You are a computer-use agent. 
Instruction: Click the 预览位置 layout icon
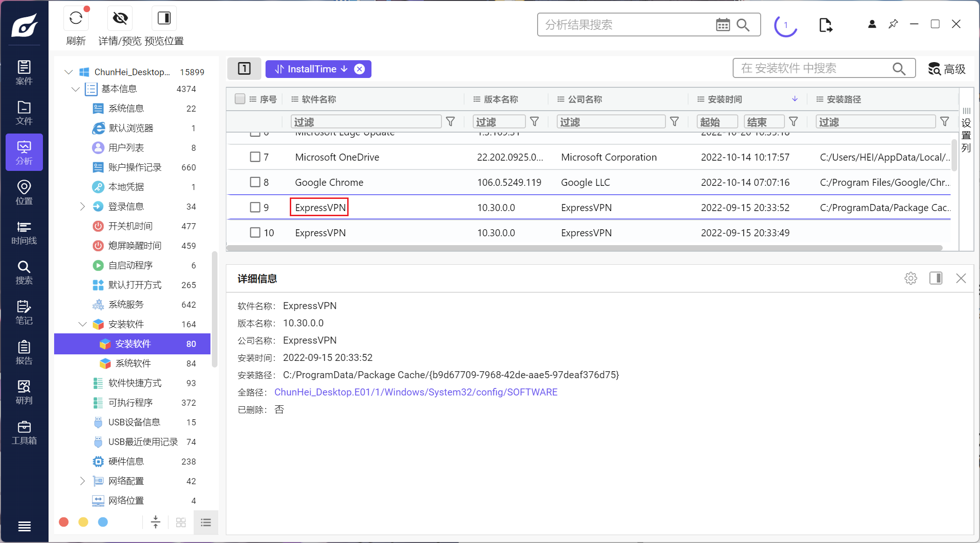164,18
